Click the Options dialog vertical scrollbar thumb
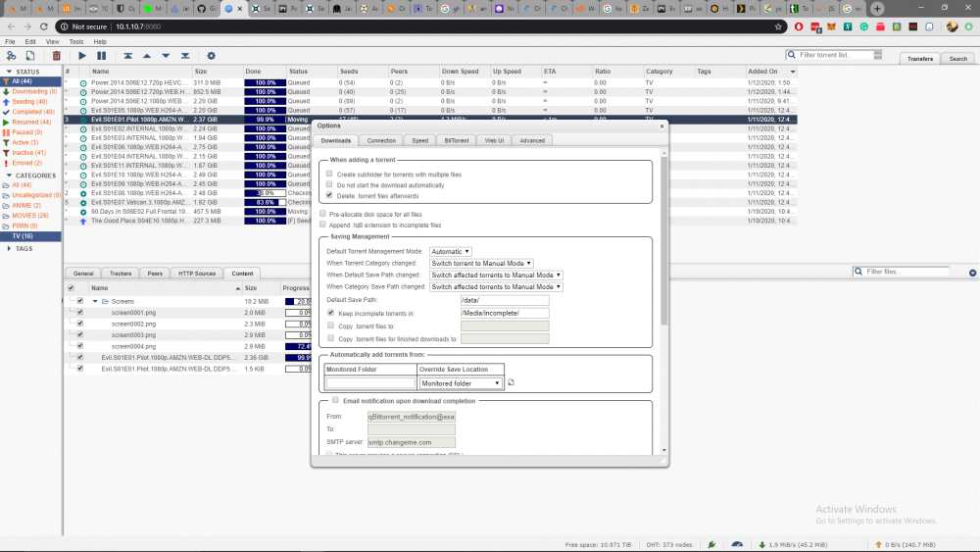Viewport: 980px width, 552px height. click(663, 240)
